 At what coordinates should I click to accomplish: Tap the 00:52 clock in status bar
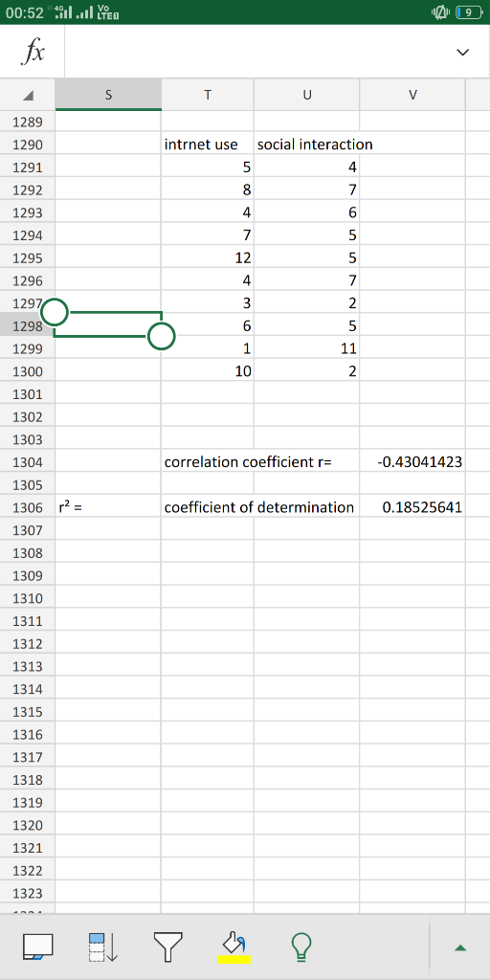click(26, 12)
